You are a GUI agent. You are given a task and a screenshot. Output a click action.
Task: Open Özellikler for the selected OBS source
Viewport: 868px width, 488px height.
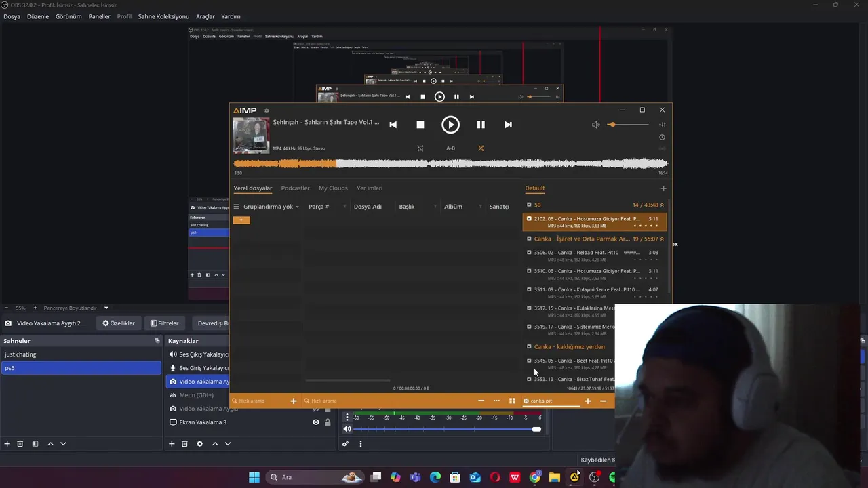[119, 323]
